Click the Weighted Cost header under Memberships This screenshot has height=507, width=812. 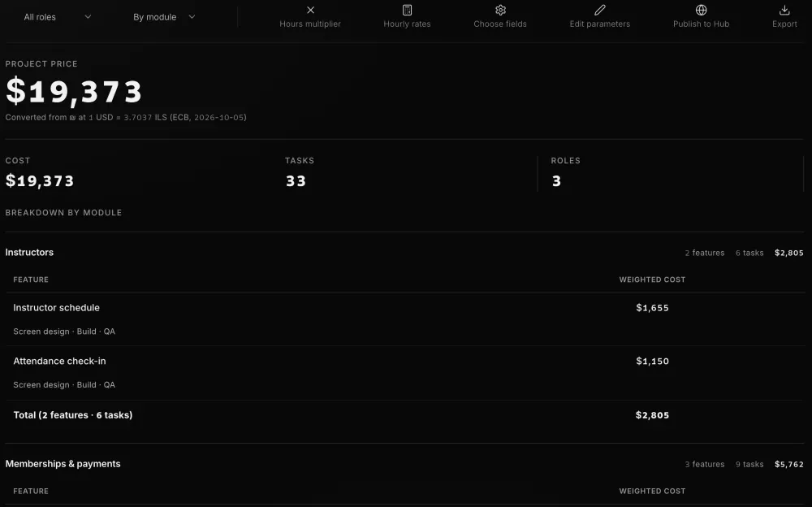[x=653, y=492]
